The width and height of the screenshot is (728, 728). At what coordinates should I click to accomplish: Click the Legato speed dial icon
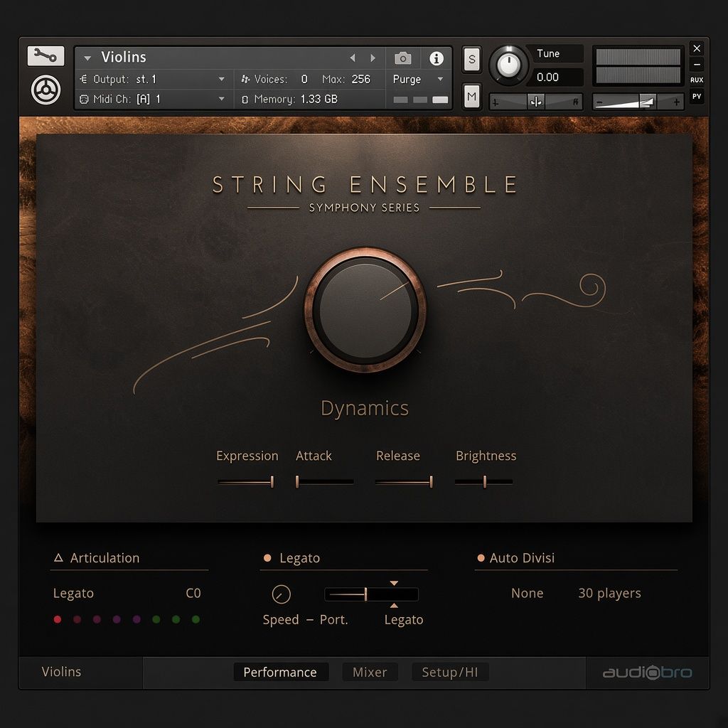click(281, 594)
